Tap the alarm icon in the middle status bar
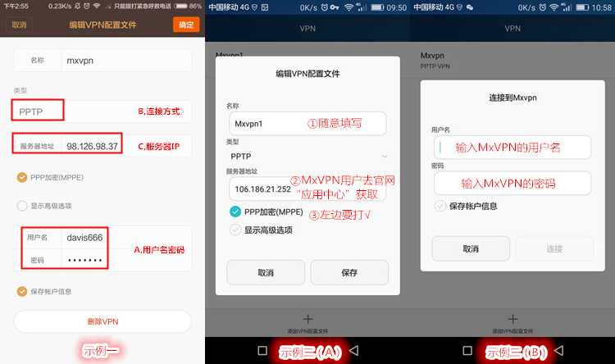Image resolution: width=615 pixels, height=364 pixels. coord(325,7)
